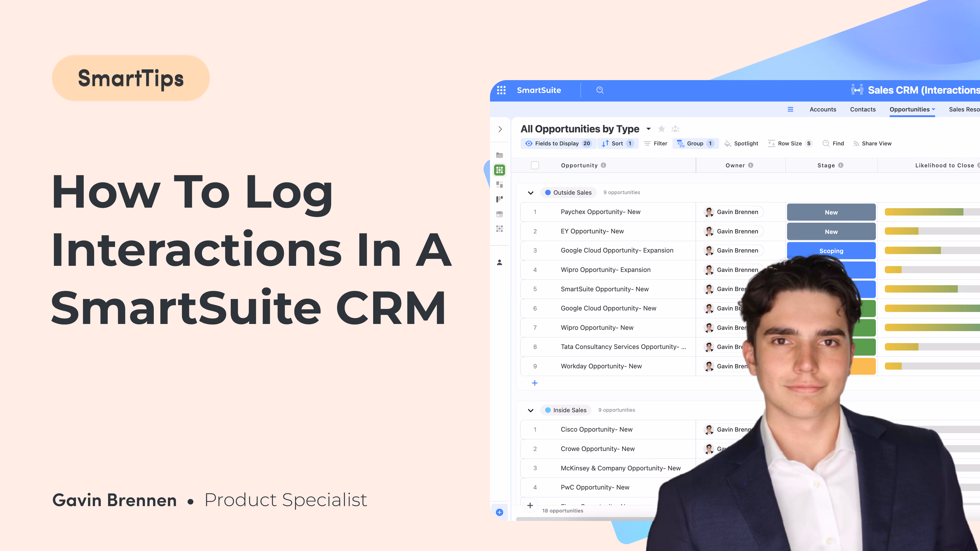Open the folder icon in sidebar
980x551 pixels.
click(x=499, y=155)
